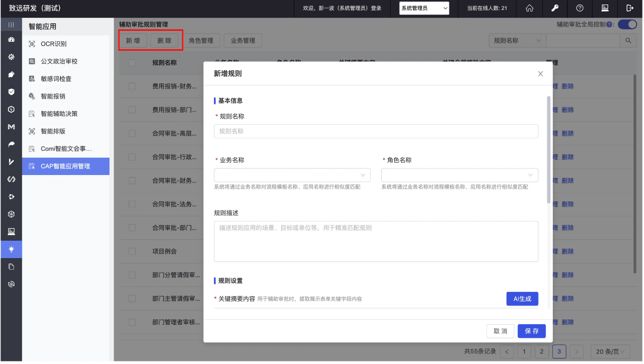The image size is (644, 364).
Task: Check the checkbox for 项目例会 row
Action: pos(132,252)
